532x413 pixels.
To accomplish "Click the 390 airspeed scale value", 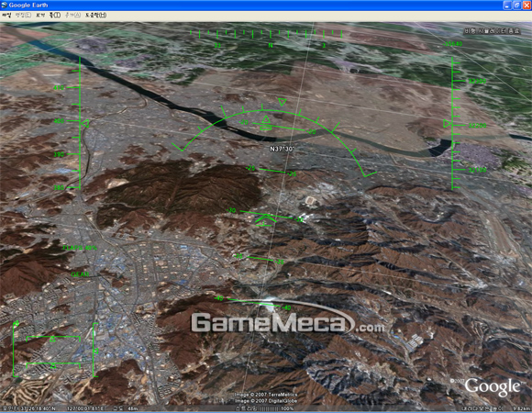I will tap(59, 154).
